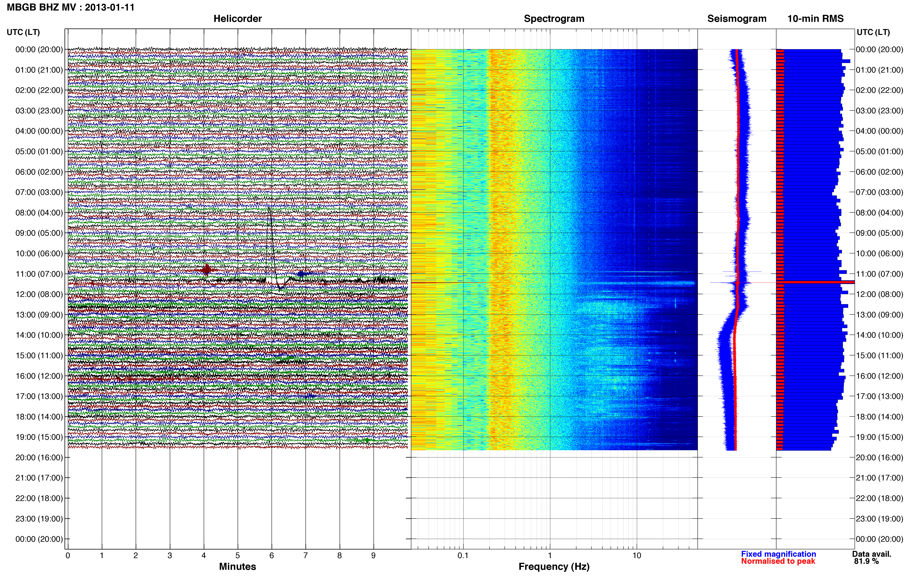Click left time label '11:00 (07:00)'
This screenshot has width=924, height=578.
[x=39, y=274]
